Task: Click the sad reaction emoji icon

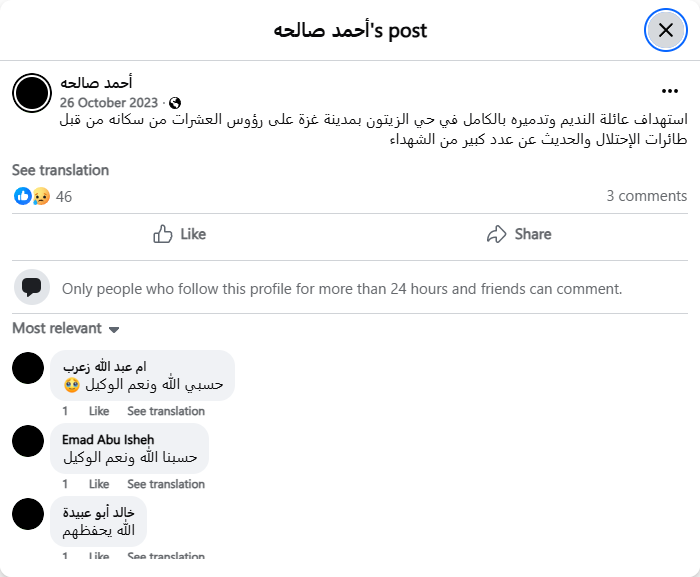Action: (x=41, y=196)
